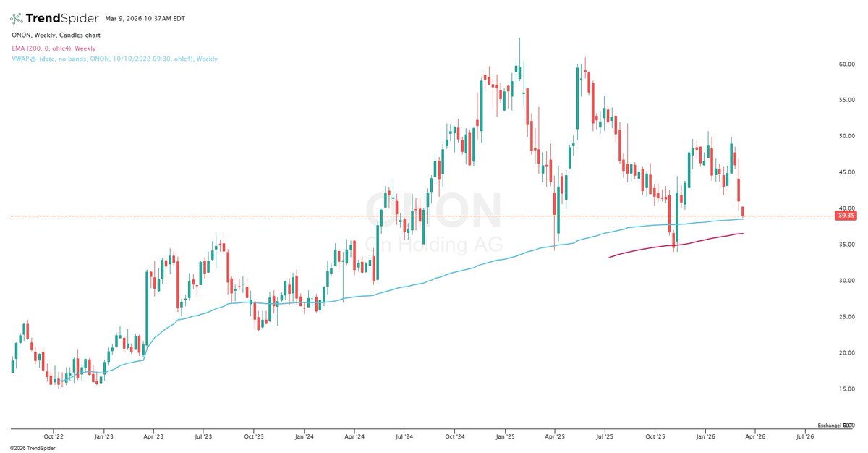The height and width of the screenshot is (453, 868).
Task: Click the Oct '22 date axis label
Action: coord(52,437)
